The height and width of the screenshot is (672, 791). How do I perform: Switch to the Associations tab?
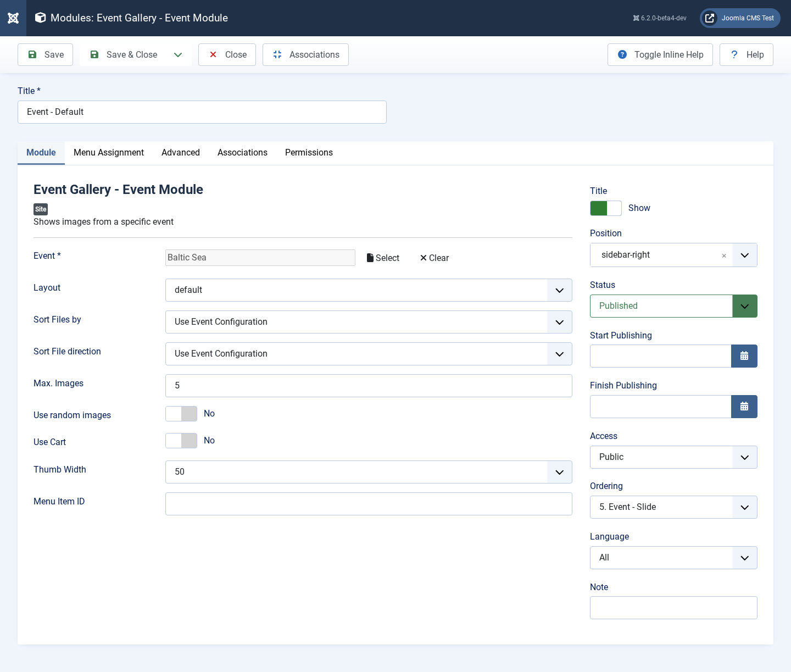pyautogui.click(x=242, y=153)
